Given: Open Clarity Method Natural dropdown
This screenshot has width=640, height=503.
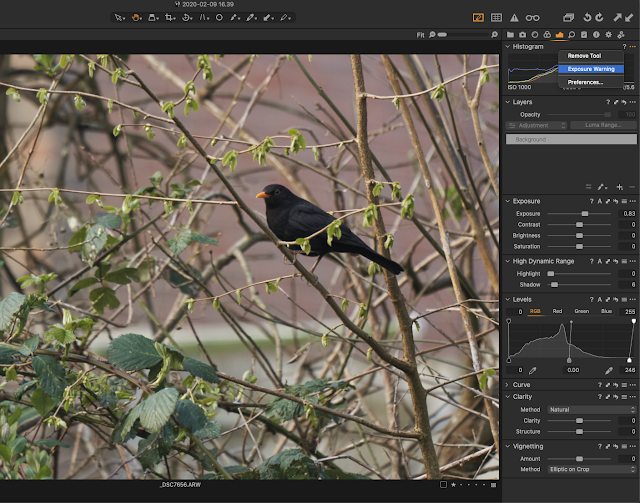Looking at the screenshot, I should click(592, 410).
